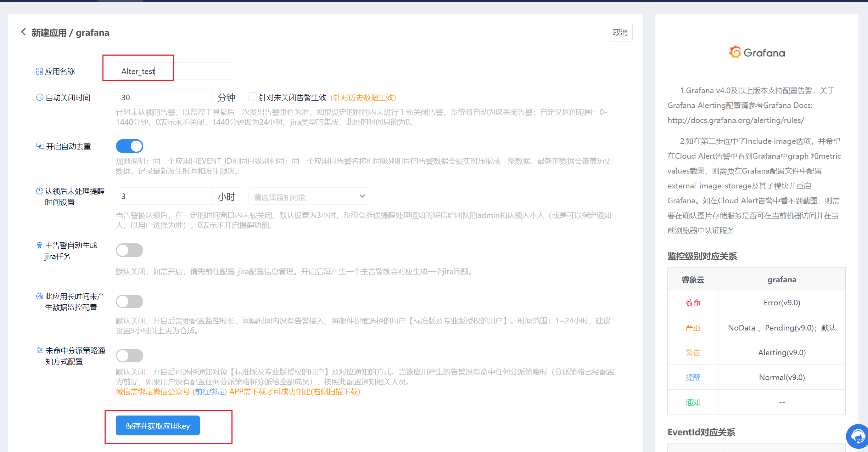Open the customer support chat bubble
868x452 pixels.
(858, 436)
